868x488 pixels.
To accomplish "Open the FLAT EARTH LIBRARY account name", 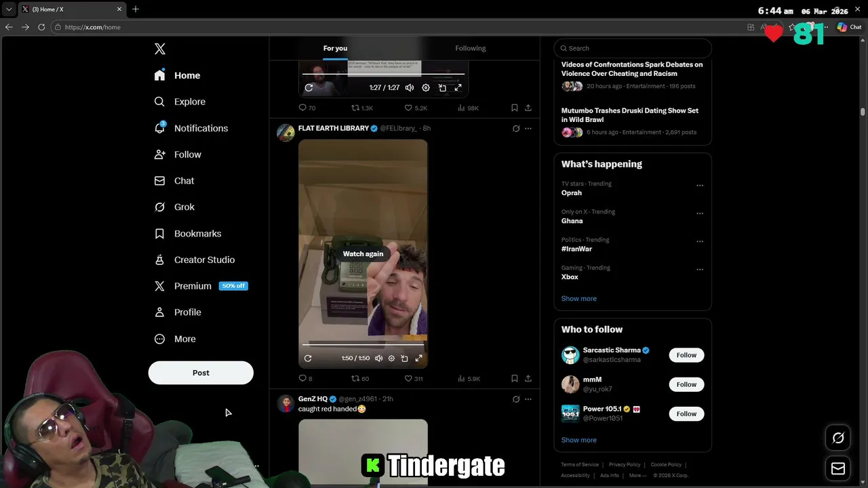I will point(334,128).
